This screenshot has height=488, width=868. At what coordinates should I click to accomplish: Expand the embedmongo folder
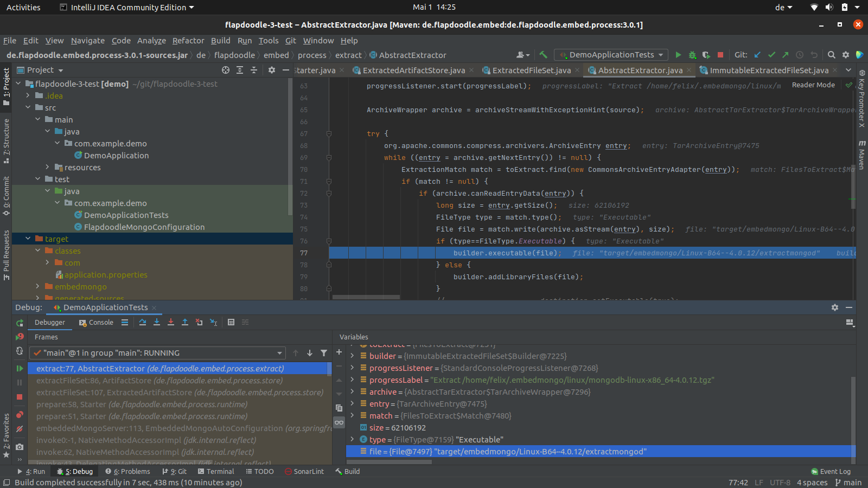pyautogui.click(x=37, y=286)
